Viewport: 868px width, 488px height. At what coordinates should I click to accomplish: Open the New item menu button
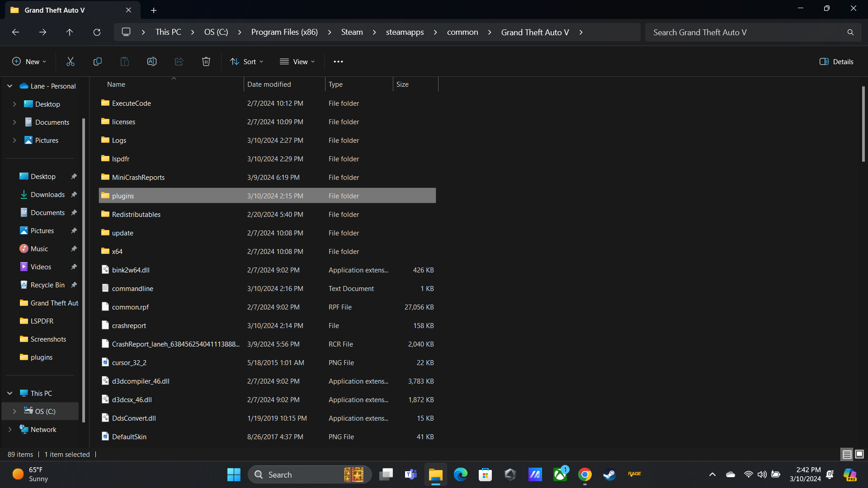pyautogui.click(x=29, y=61)
